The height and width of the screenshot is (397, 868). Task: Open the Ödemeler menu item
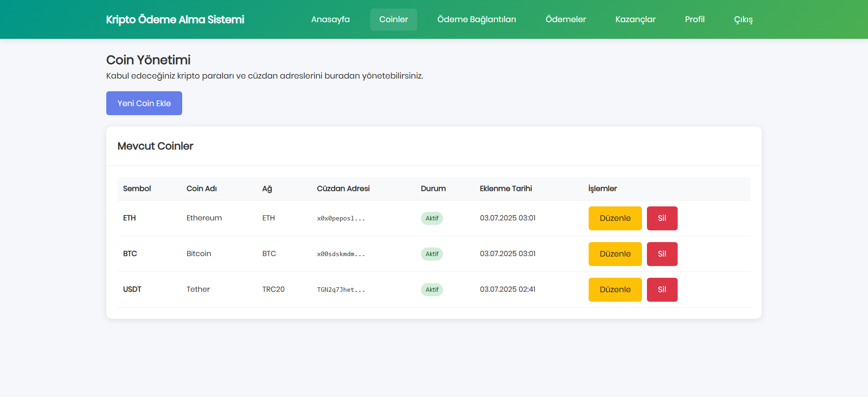tap(566, 19)
